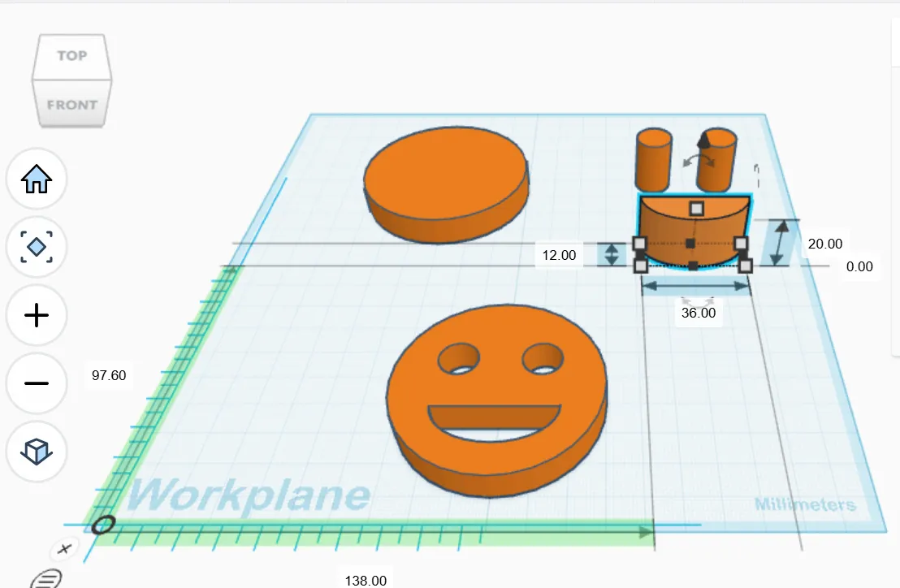The height and width of the screenshot is (588, 900).
Task: Edit the 20.00 height dimension
Action: 825,243
